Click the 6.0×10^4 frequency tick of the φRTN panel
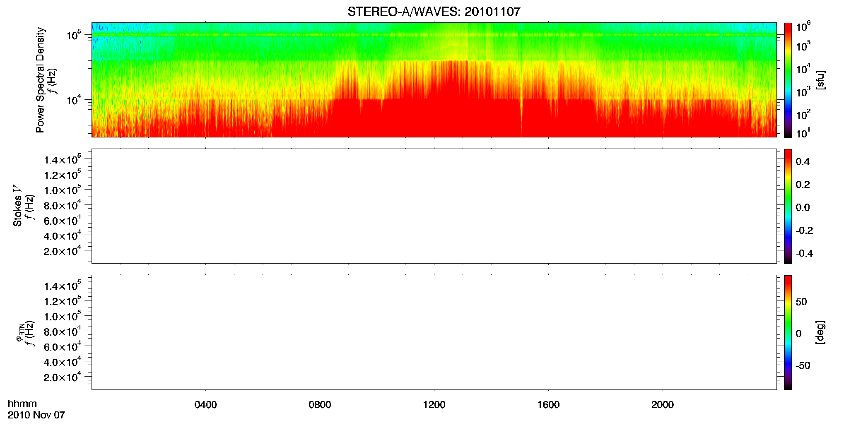Screen dimensions: 868x447 (63, 347)
